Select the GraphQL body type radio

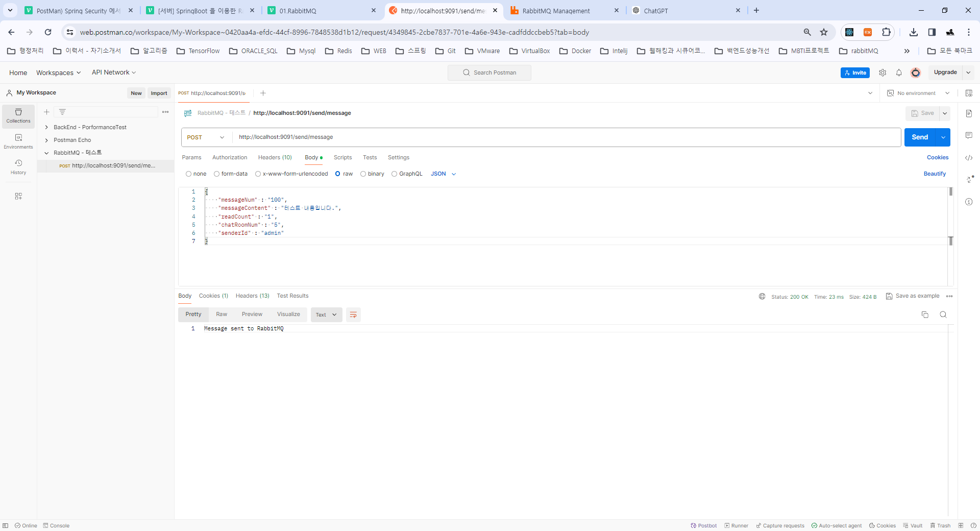coord(394,174)
